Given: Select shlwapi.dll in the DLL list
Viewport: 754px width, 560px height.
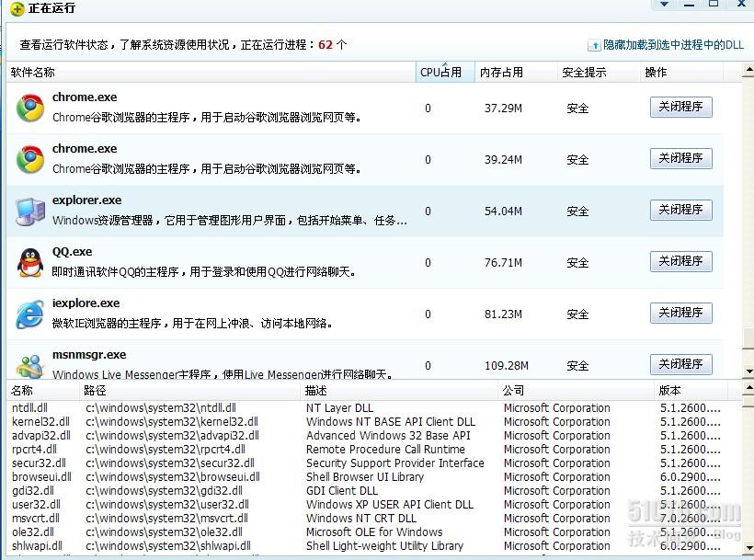Looking at the screenshot, I should pyautogui.click(x=37, y=546).
